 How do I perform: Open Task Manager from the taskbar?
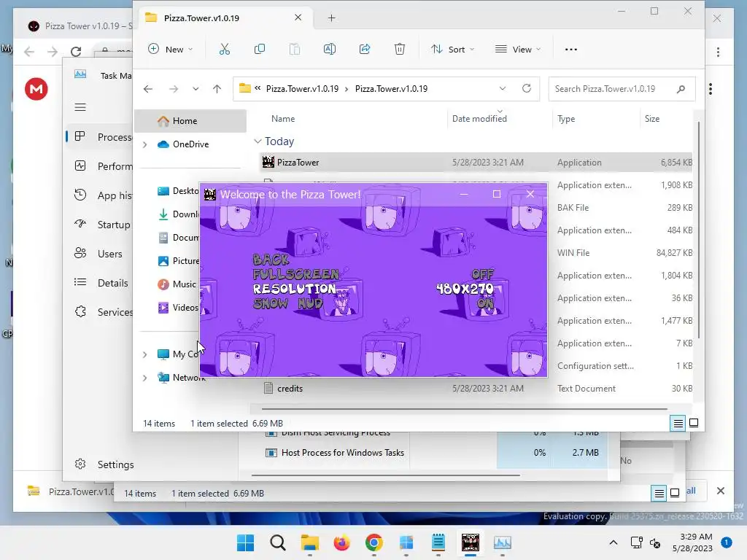point(502,542)
